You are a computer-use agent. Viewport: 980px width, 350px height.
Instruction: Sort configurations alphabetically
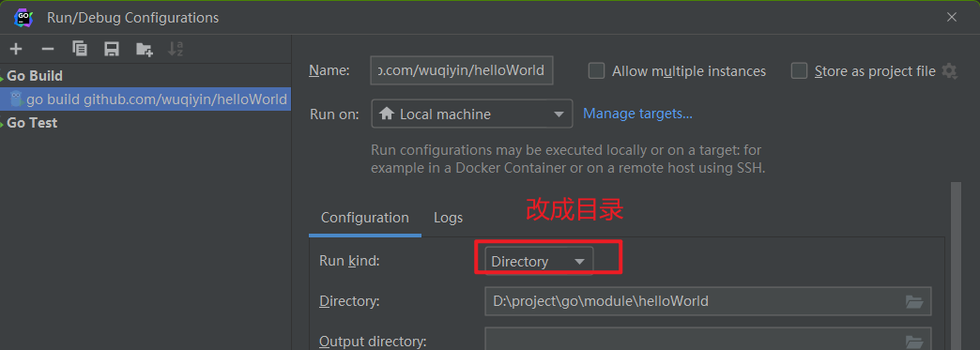(176, 49)
